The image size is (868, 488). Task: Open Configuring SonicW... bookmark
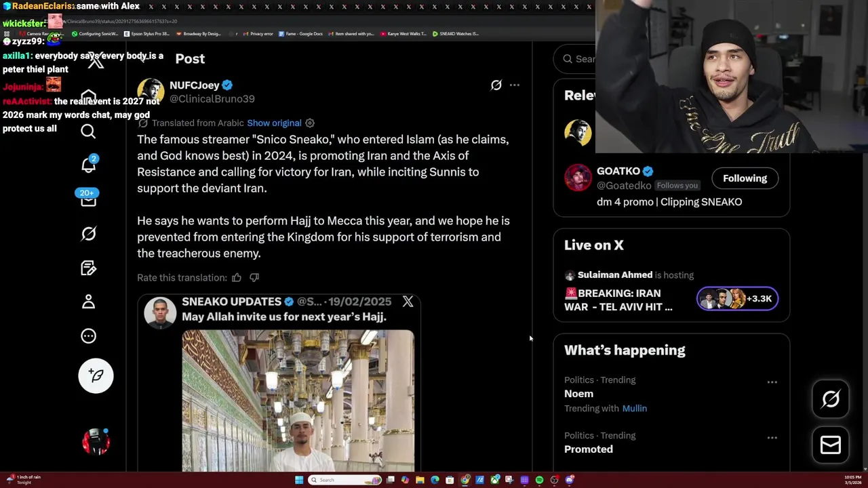(95, 33)
